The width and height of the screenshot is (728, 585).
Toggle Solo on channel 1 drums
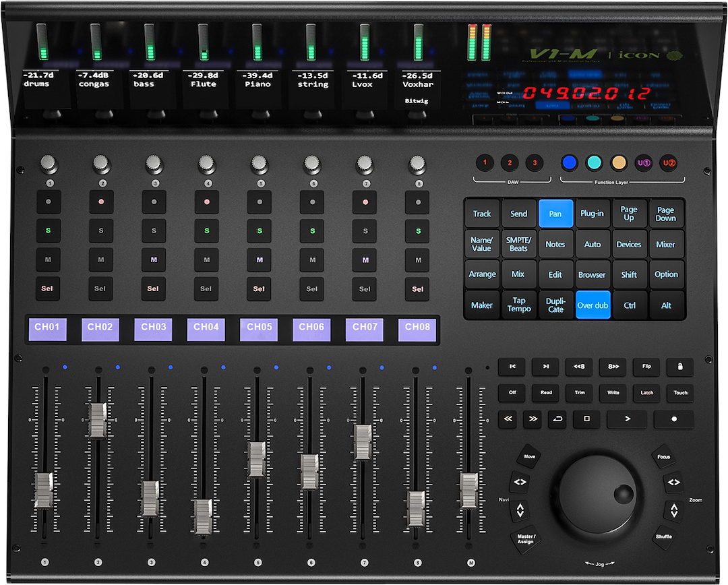(x=48, y=230)
